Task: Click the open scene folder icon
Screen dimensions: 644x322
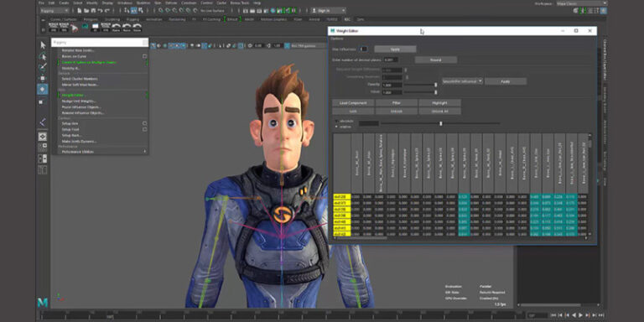Action: 86,10
